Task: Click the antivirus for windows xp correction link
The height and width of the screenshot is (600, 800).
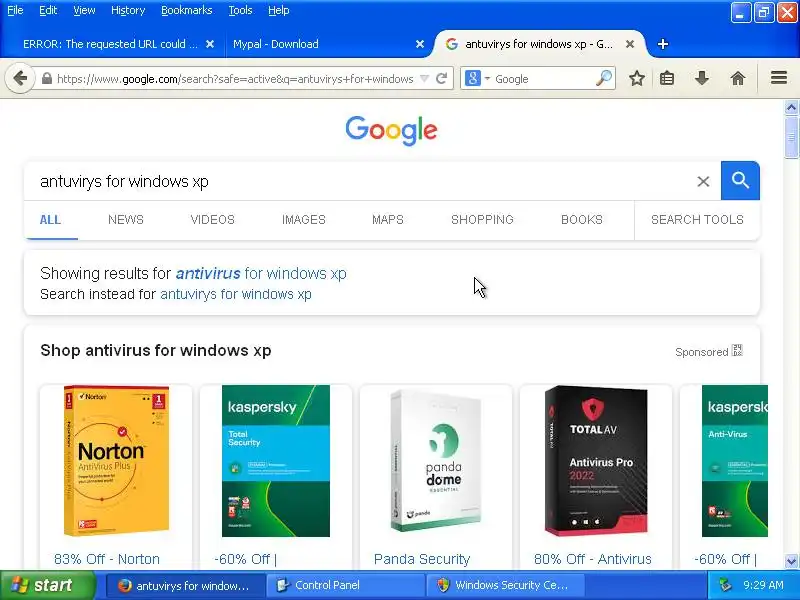Action: pos(261,273)
